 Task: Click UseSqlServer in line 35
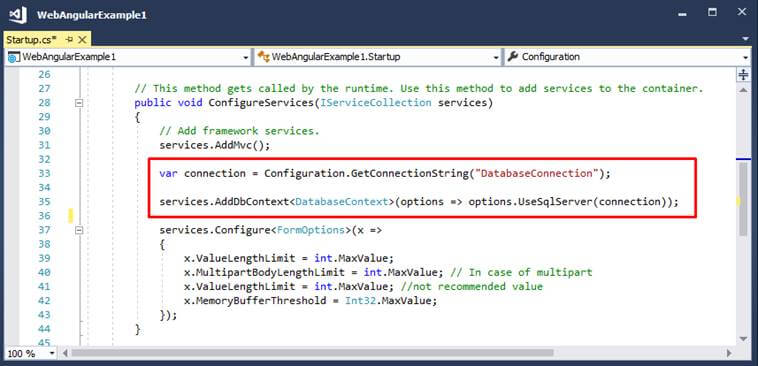click(555, 202)
